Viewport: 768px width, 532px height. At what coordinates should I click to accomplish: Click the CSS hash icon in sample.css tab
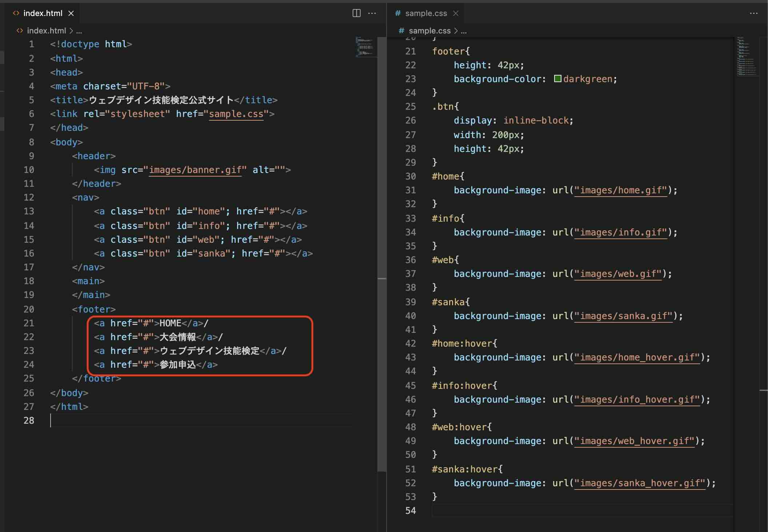pos(398,13)
